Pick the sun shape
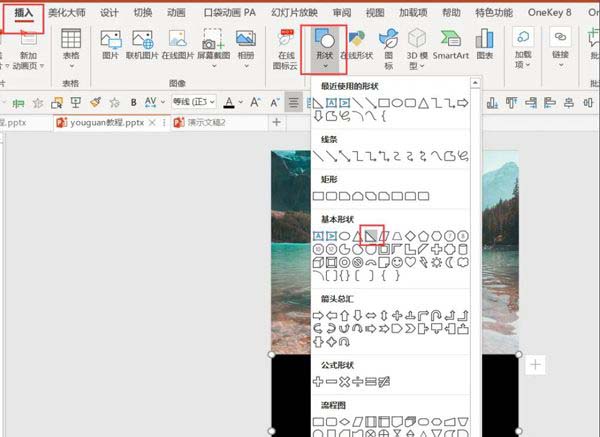This screenshot has height=437, width=600. (436, 262)
